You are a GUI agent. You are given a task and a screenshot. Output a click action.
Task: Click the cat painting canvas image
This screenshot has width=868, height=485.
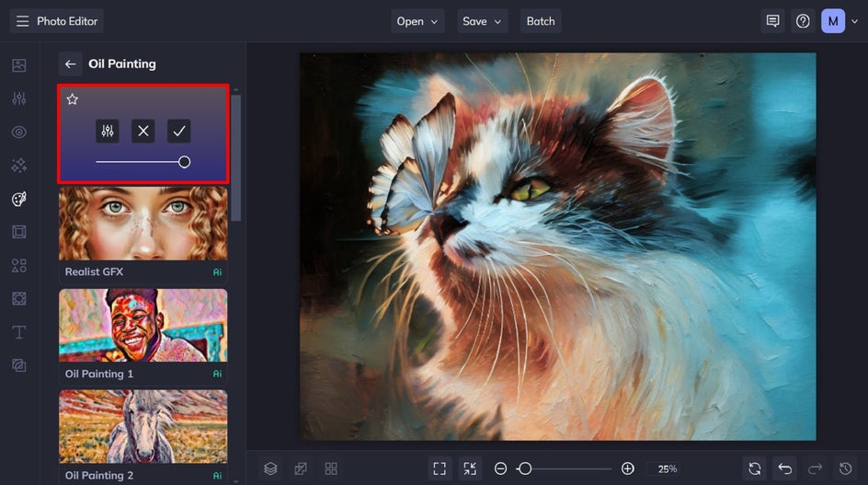pyautogui.click(x=558, y=247)
